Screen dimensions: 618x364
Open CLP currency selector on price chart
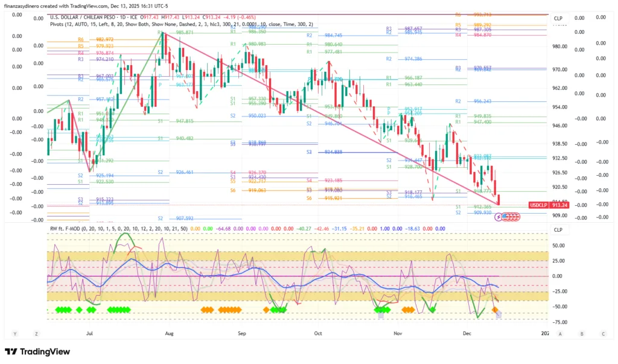click(x=558, y=19)
